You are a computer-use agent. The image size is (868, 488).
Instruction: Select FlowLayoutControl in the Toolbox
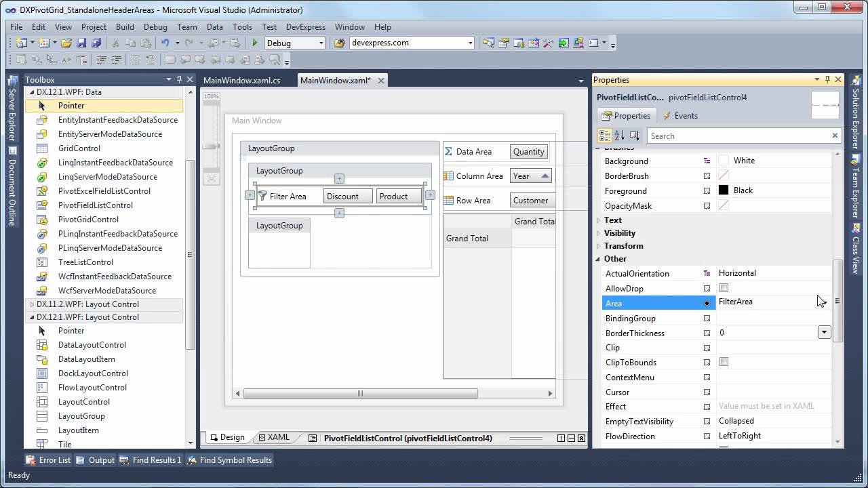(92, 388)
